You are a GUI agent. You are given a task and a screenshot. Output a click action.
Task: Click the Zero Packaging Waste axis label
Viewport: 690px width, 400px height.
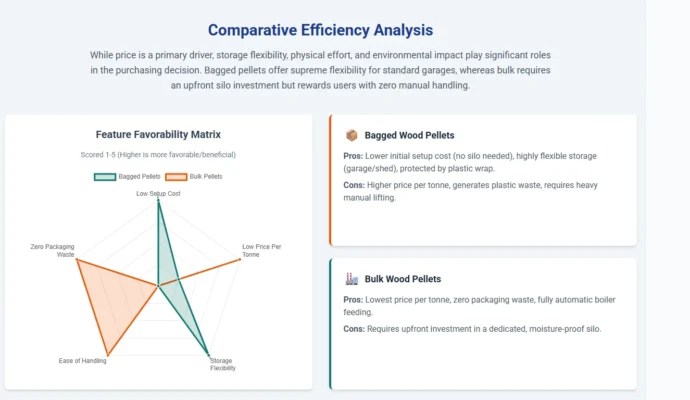[53, 251]
